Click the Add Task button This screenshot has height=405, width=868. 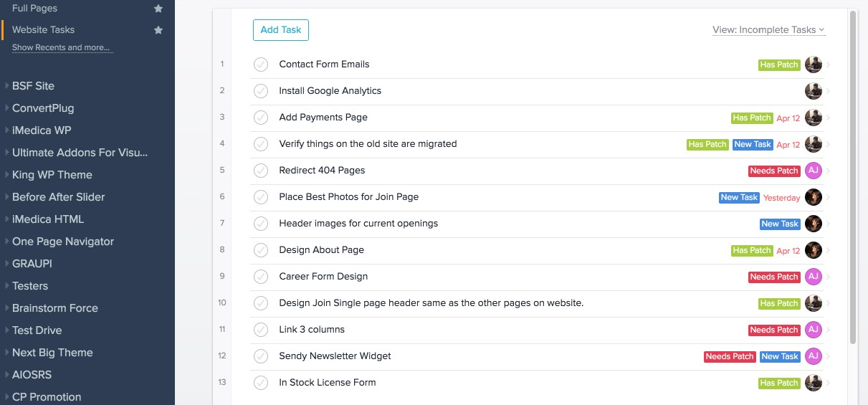click(x=280, y=30)
